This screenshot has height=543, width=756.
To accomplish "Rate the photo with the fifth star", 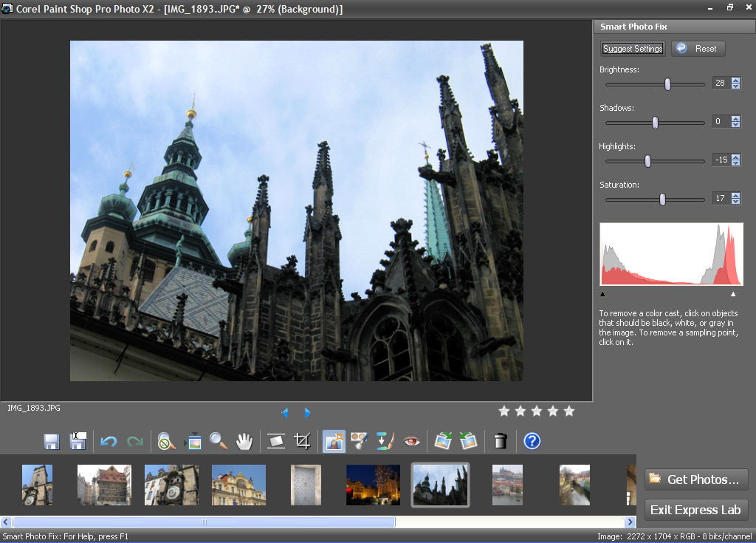I will click(x=568, y=411).
